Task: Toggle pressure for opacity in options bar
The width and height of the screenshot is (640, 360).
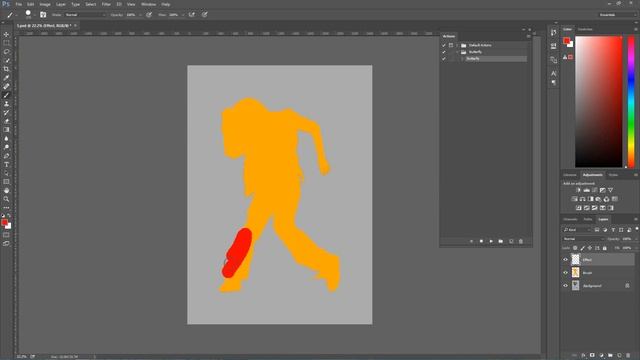Action: tap(149, 15)
